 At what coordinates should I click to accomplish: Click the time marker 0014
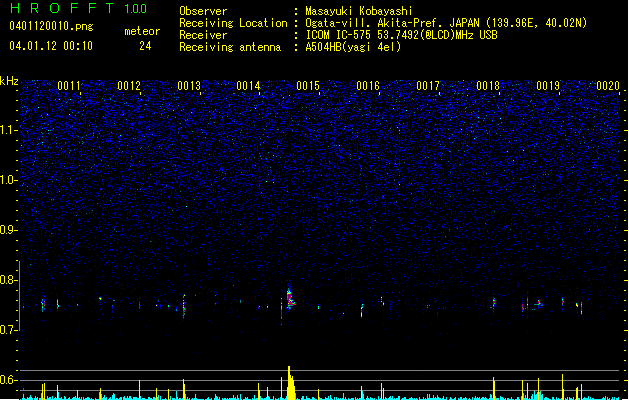(x=248, y=86)
